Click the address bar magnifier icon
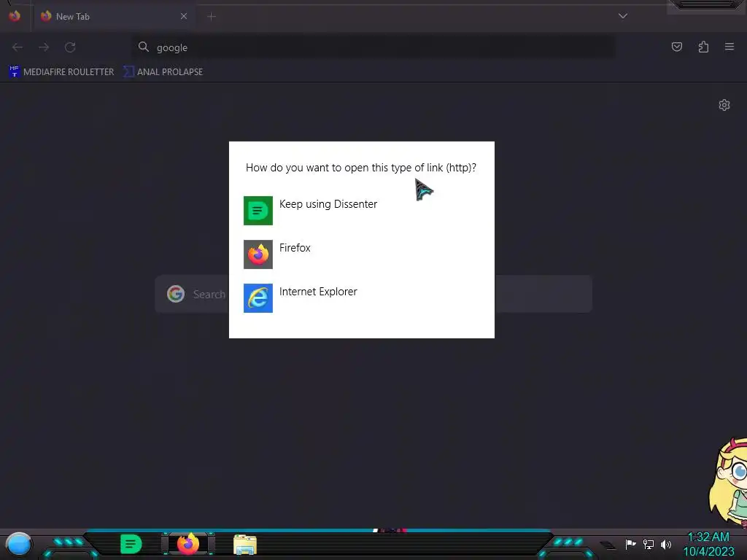747x560 pixels. (x=144, y=47)
